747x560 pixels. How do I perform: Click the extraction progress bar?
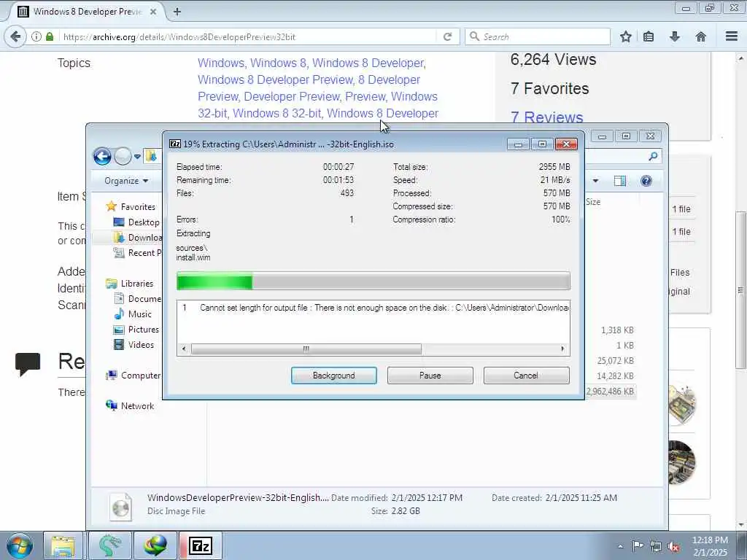373,281
